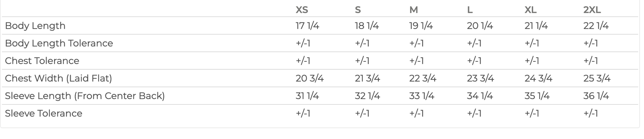The image size is (644, 139).
Task: Select the XL size header
Action: (x=530, y=10)
